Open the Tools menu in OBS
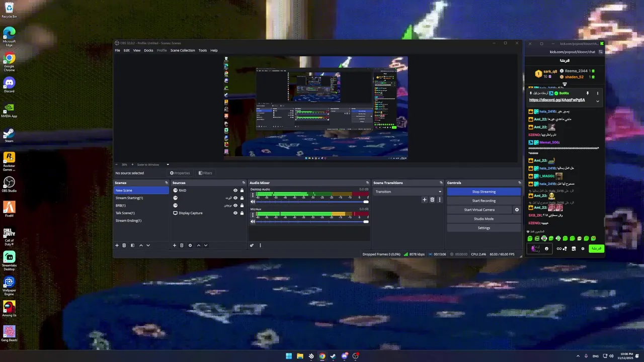 click(x=203, y=50)
